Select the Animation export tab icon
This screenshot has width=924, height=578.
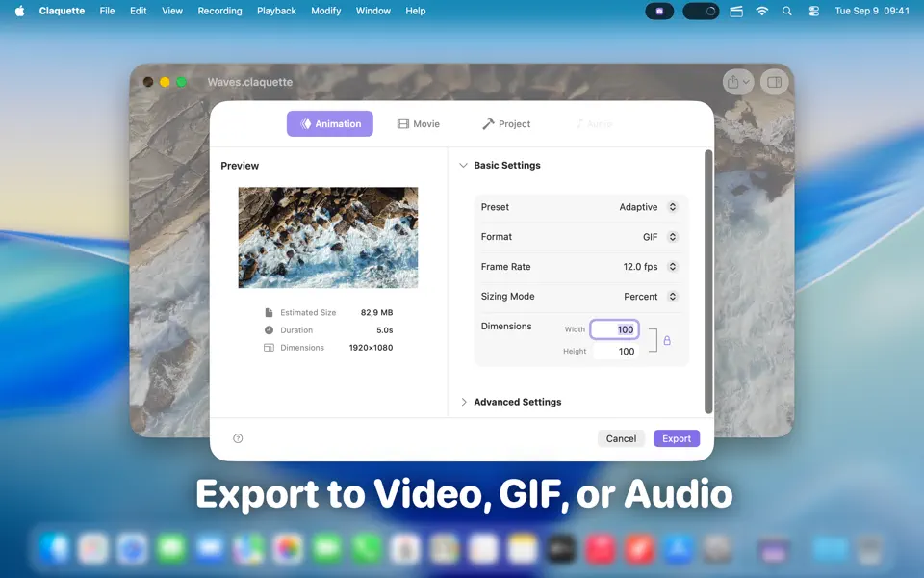click(305, 123)
